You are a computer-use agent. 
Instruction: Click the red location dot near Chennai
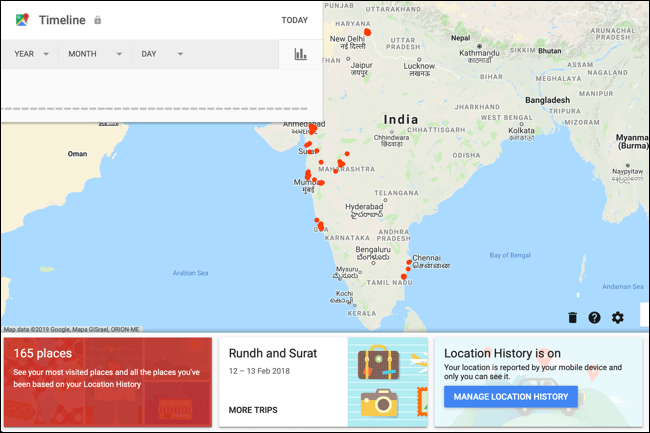click(409, 263)
